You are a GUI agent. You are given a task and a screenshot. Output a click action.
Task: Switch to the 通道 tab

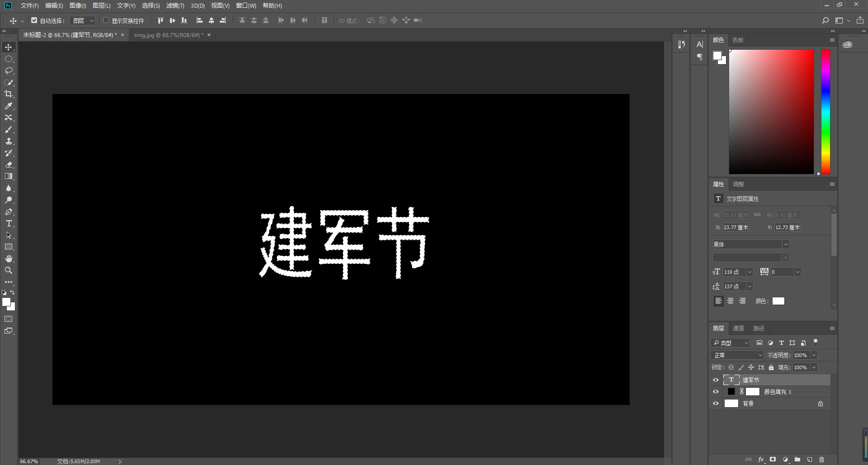[x=738, y=328]
